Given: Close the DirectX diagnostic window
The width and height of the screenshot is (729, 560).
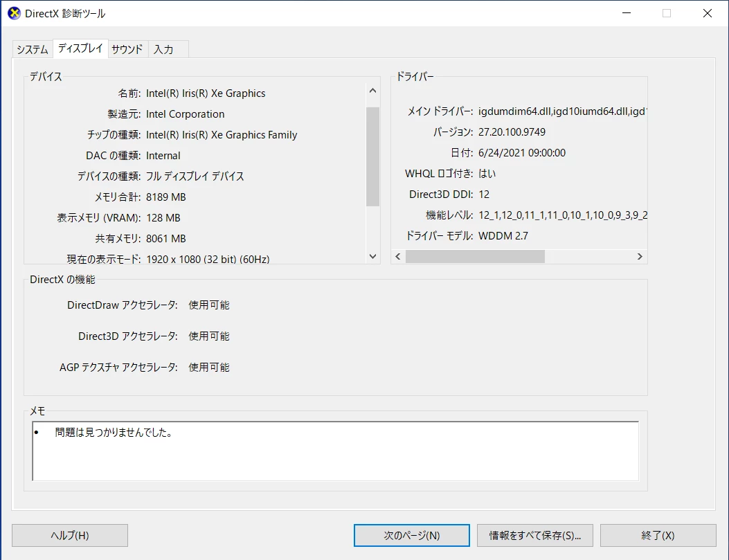Looking at the screenshot, I should click(707, 13).
